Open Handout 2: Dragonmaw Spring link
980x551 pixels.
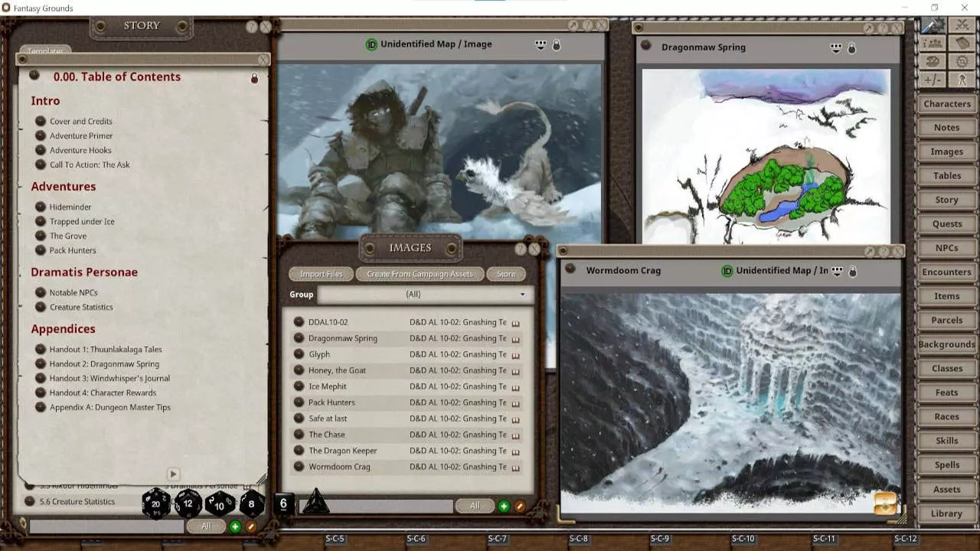(104, 364)
